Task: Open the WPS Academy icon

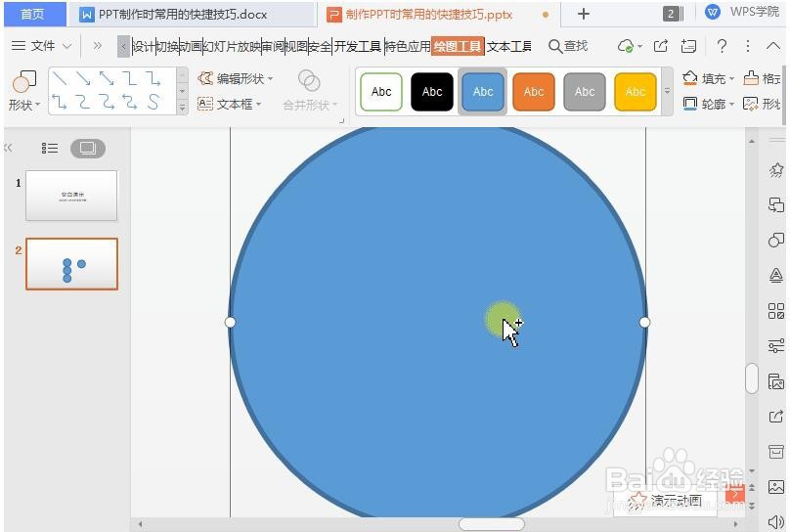Action: click(x=713, y=12)
